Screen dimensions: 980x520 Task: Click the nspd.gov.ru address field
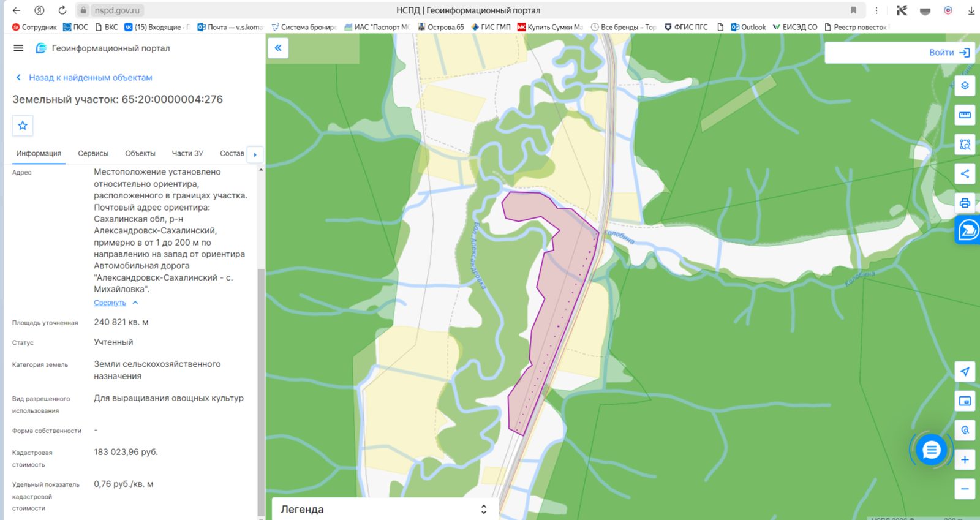[117, 10]
